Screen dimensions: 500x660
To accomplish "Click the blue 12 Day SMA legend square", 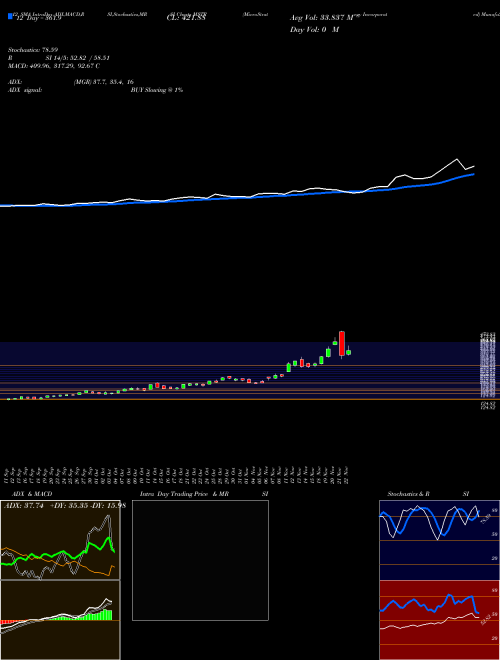I will point(10,16).
